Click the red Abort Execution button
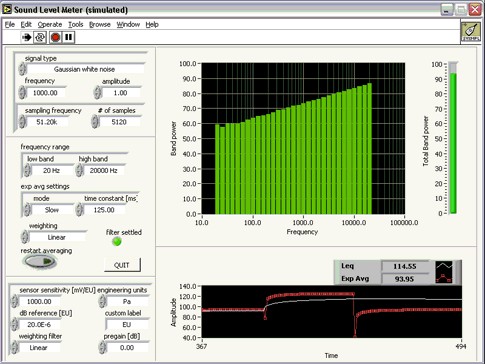 click(x=55, y=37)
